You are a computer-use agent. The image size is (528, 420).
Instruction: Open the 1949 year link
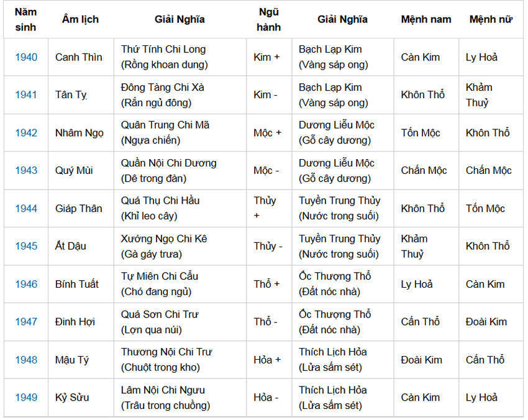(x=26, y=398)
